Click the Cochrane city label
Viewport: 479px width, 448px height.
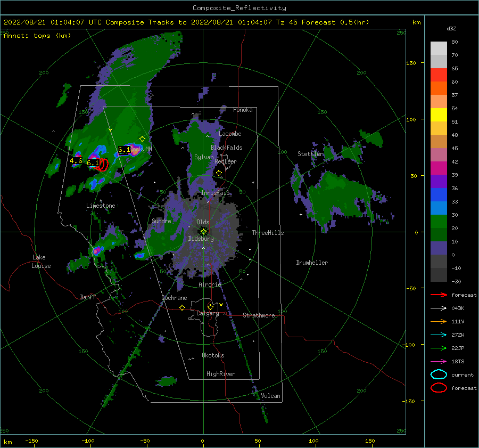pos(174,298)
